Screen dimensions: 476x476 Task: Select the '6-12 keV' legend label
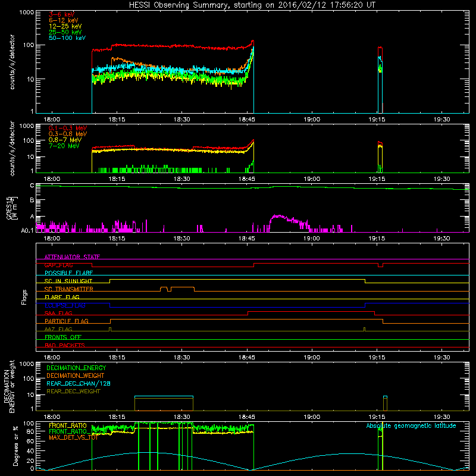[x=64, y=20]
